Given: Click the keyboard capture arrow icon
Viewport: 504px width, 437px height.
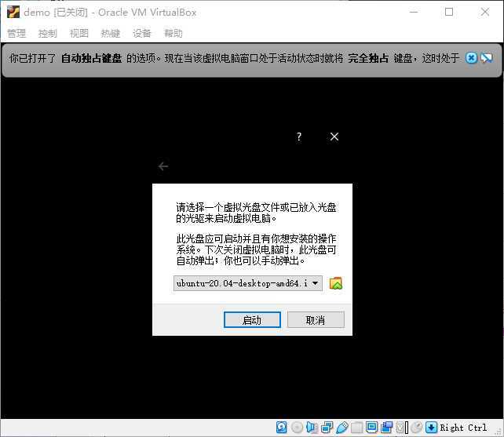Looking at the screenshot, I should 431,428.
